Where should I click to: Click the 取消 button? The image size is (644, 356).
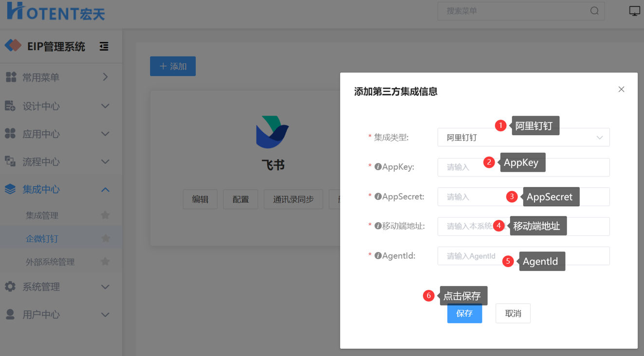coord(513,313)
